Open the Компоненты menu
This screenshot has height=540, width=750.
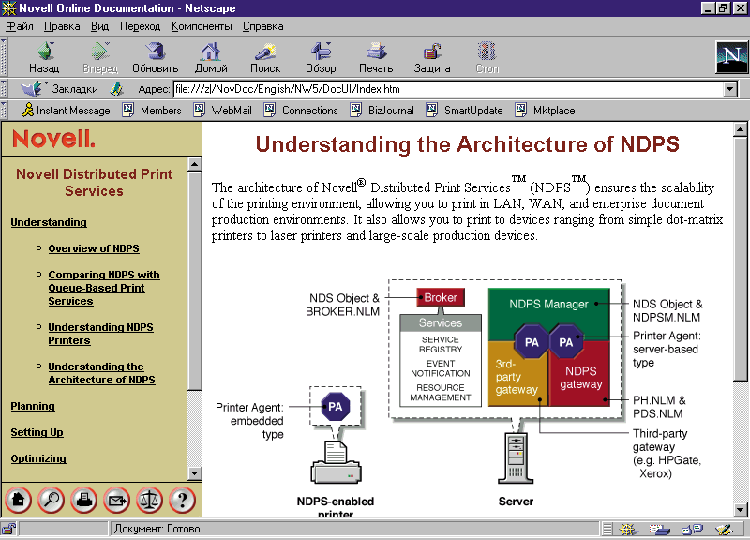201,26
